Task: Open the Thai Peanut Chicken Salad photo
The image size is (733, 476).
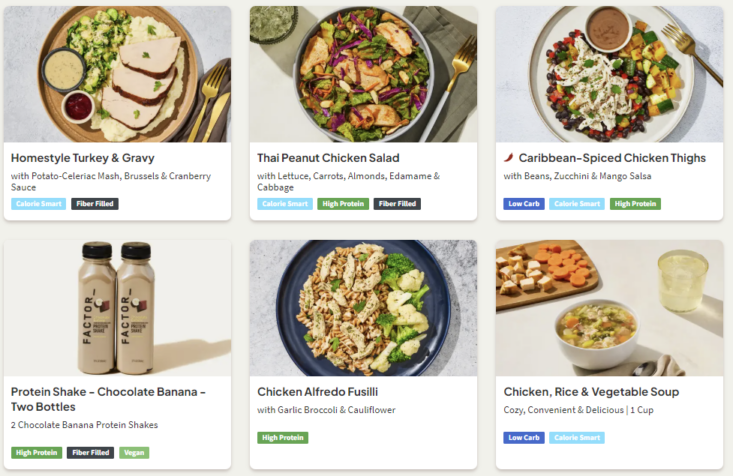Action: click(x=363, y=74)
